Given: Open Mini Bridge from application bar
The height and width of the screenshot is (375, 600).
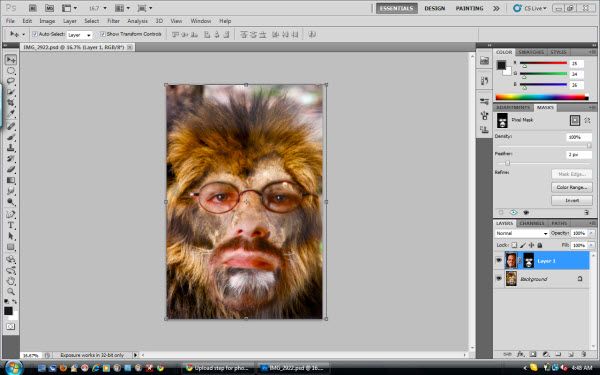Looking at the screenshot, I should pos(49,8).
